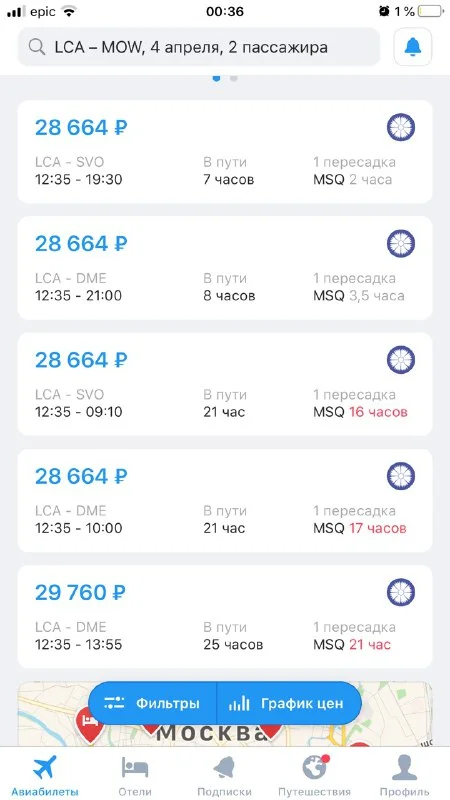Tap the magnifier search icon
This screenshot has height=800, width=450.
[37, 47]
